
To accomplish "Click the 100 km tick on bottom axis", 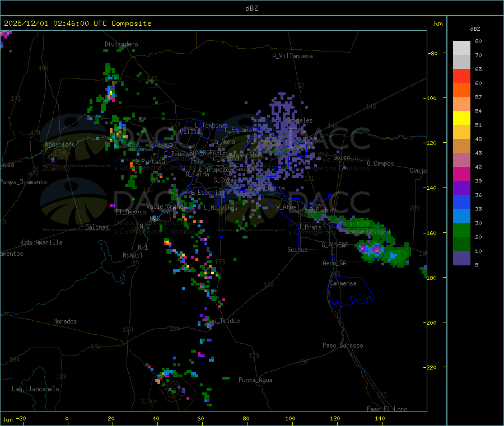I will point(290,418).
